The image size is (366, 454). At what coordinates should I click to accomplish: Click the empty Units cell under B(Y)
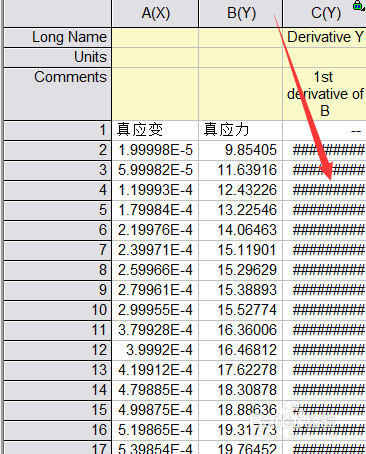point(241,57)
